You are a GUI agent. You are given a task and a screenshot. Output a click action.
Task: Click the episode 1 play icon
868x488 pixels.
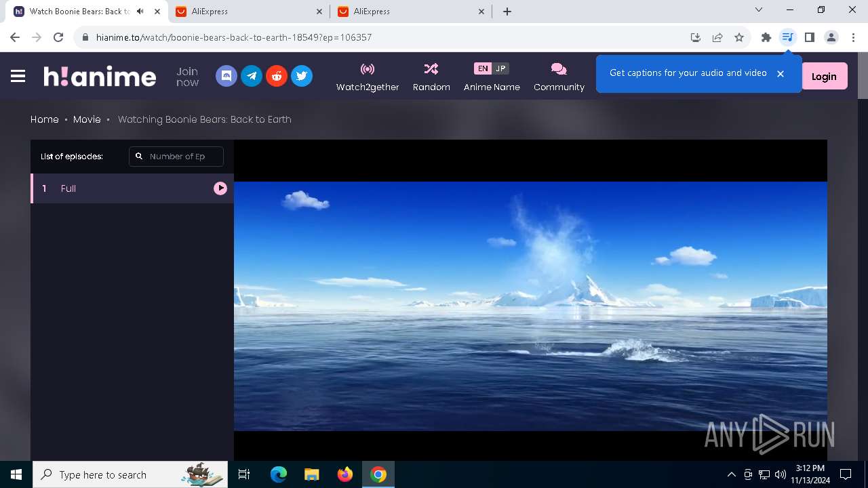click(220, 188)
